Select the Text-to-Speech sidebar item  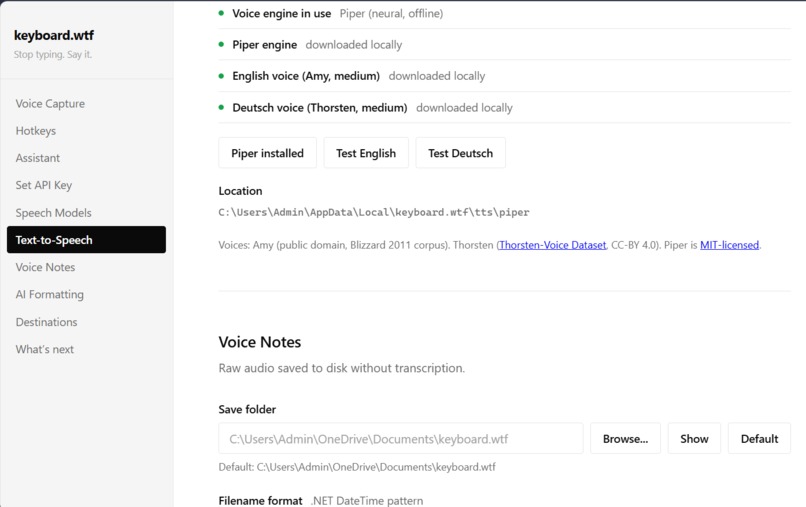coord(86,240)
